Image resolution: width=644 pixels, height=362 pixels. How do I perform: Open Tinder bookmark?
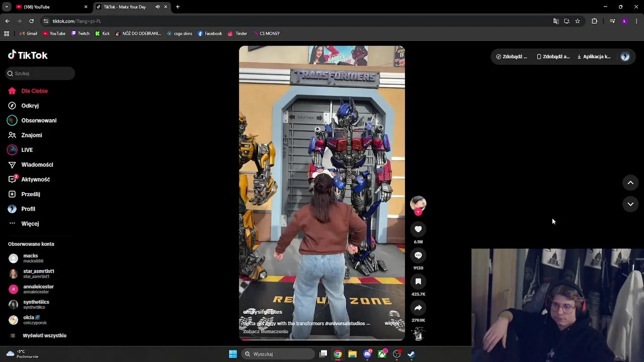(237, 34)
